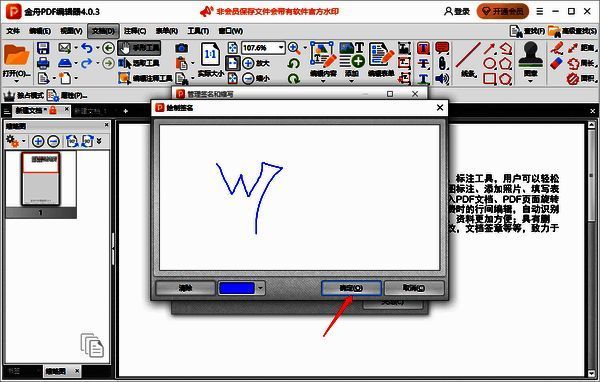Select the oval shape tool
Image resolution: width=600 pixels, height=382 pixels.
(x=489, y=64)
